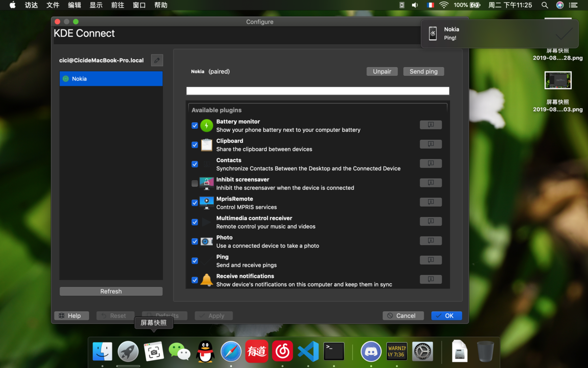Click the Refresh button under device list

[111, 291]
